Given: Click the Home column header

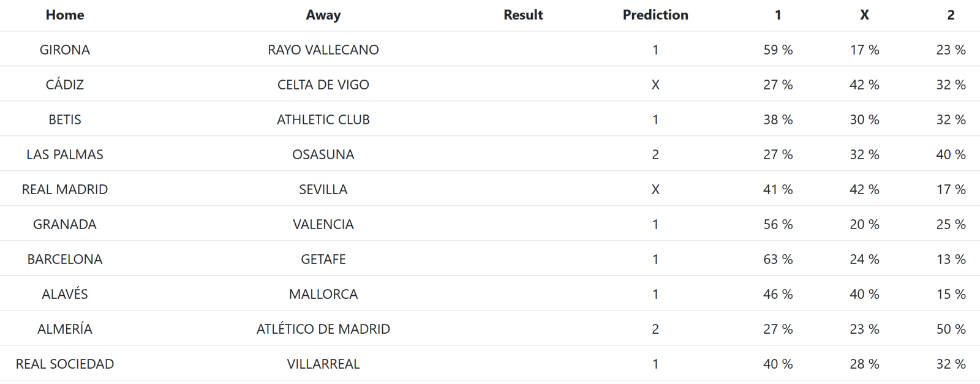Looking at the screenshot, I should click(65, 15).
